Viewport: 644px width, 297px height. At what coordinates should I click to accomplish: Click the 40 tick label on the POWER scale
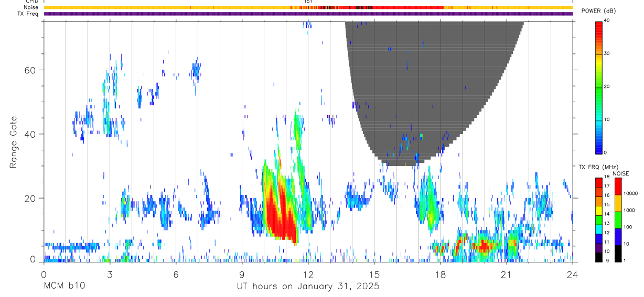pos(607,21)
